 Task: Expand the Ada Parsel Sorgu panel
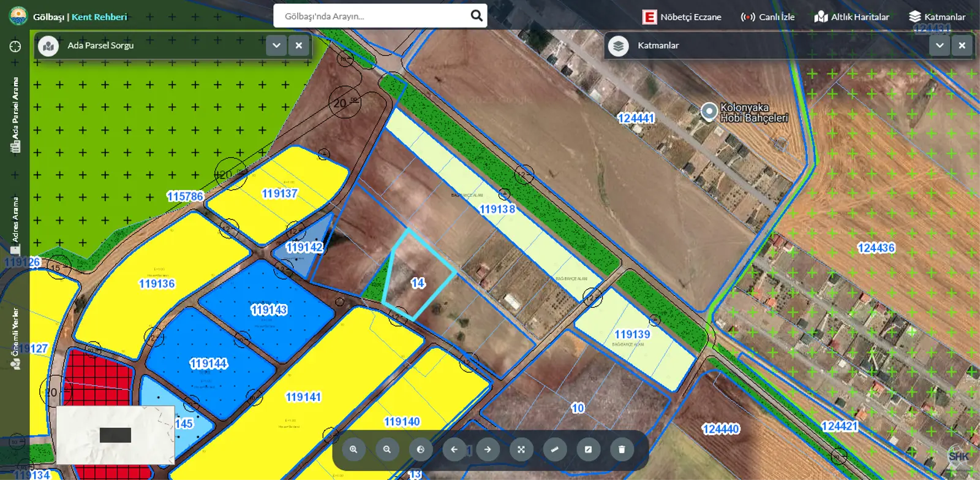(x=276, y=45)
